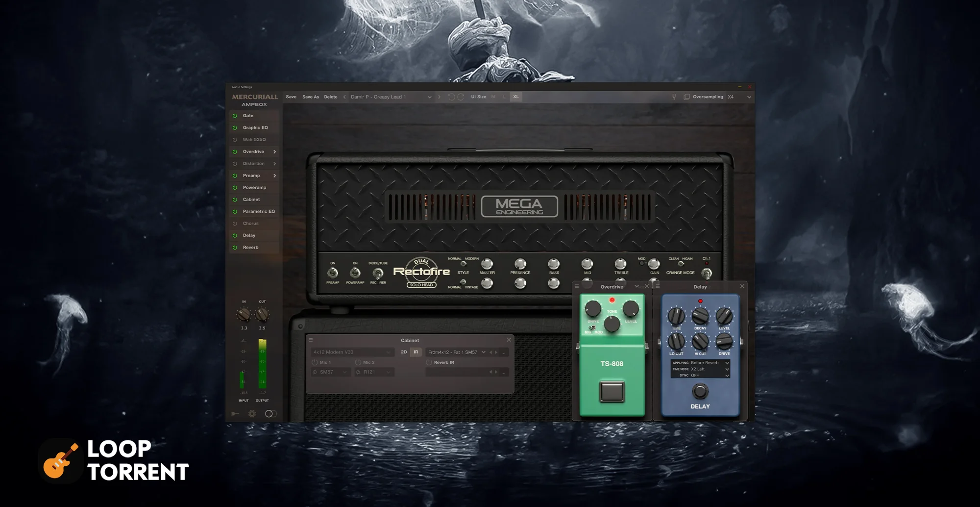
Task: Open the Sync OFF dropdown on Delay
Action: tap(700, 376)
